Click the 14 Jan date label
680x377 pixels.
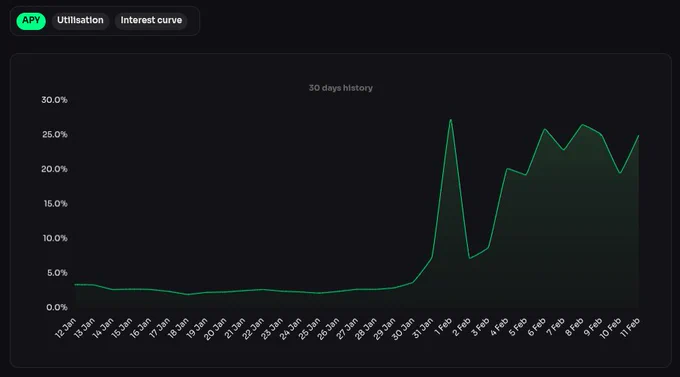coord(103,328)
